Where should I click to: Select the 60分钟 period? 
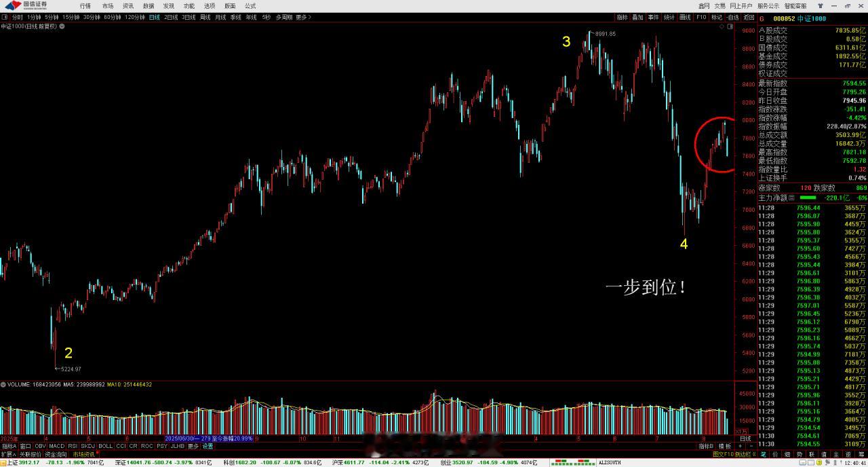tap(113, 17)
